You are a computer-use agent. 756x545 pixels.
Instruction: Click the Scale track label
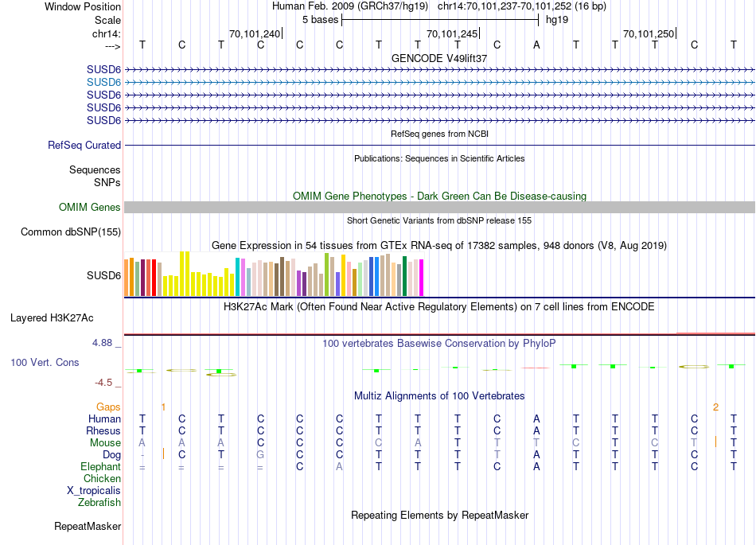click(x=107, y=20)
